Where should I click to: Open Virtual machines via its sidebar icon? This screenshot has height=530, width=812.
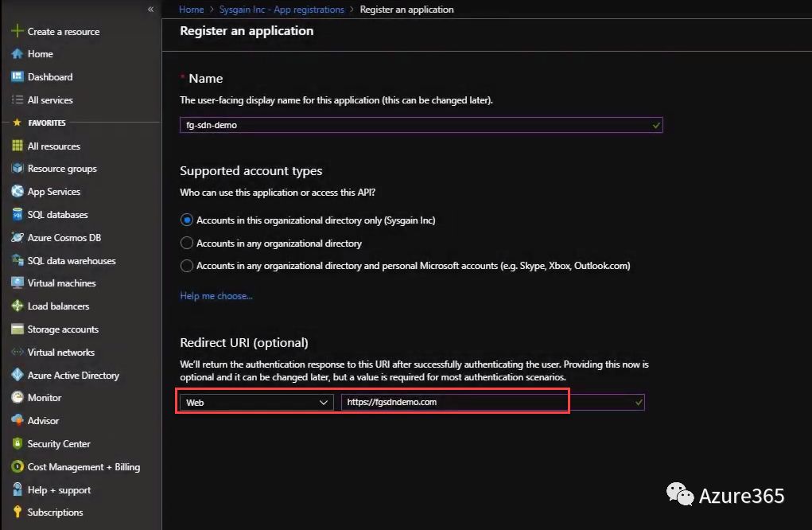[17, 283]
